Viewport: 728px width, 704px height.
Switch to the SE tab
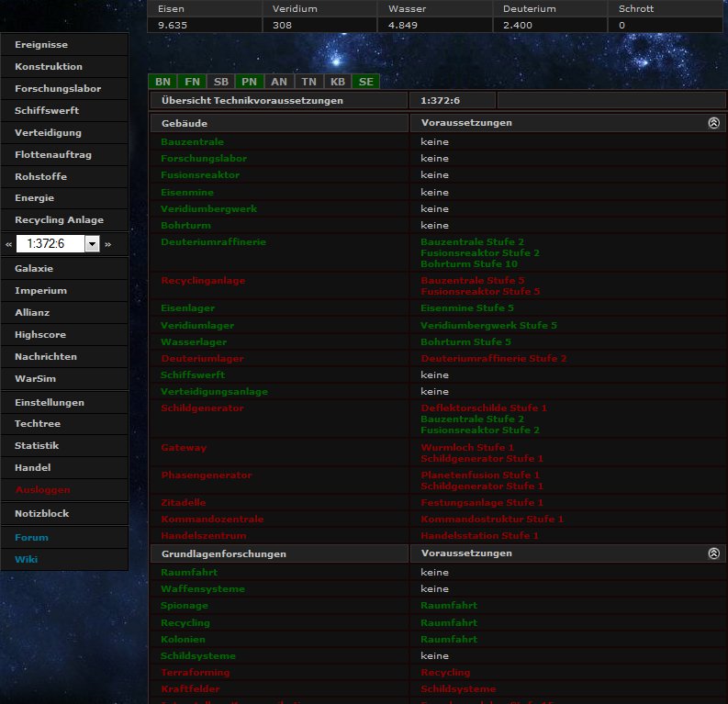366,82
